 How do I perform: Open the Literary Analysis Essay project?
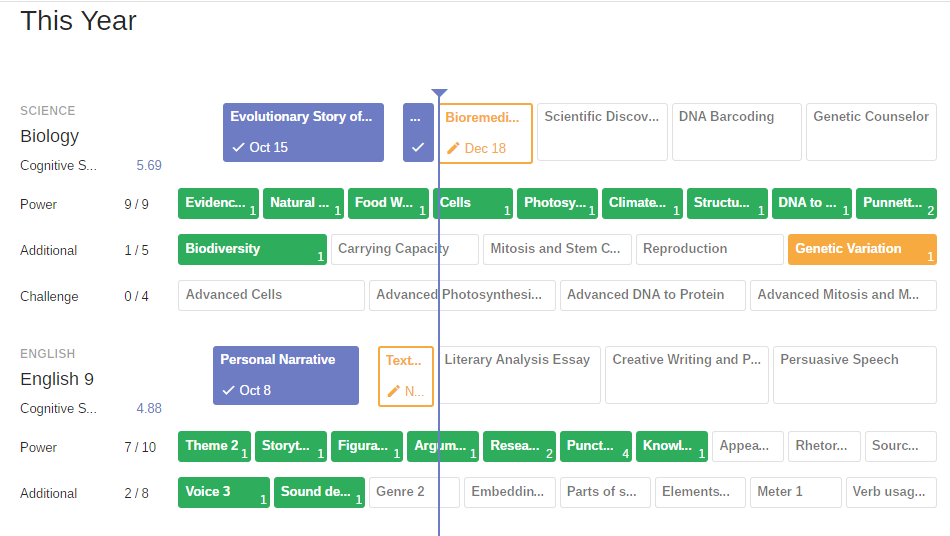click(519, 375)
